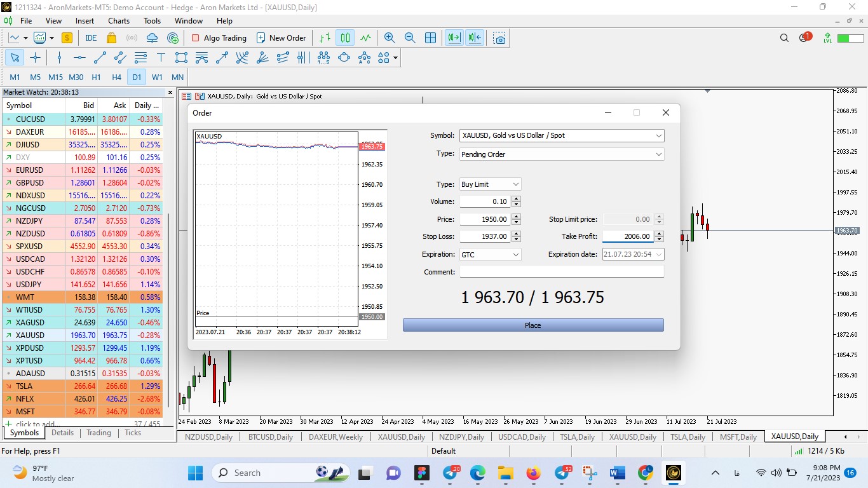The width and height of the screenshot is (868, 488).
Task: Select the trendline drawing tool
Action: point(100,58)
